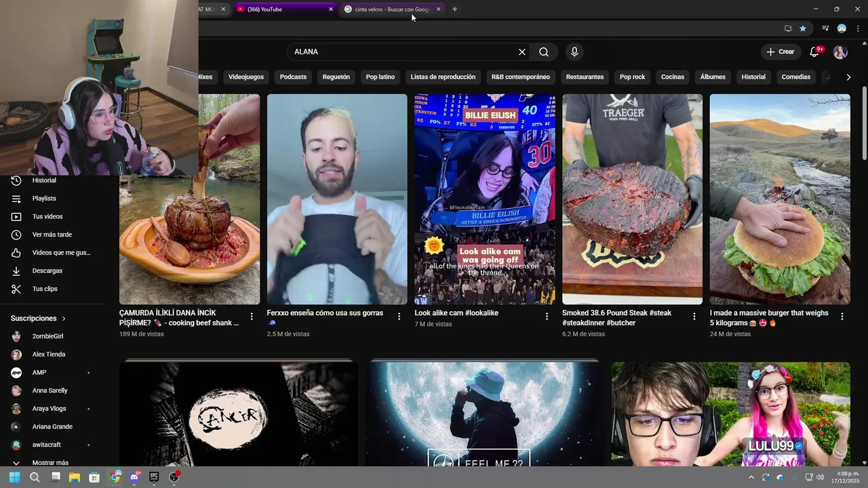Select Listas de reproducción chip
The width and height of the screenshot is (868, 488).
(x=443, y=77)
